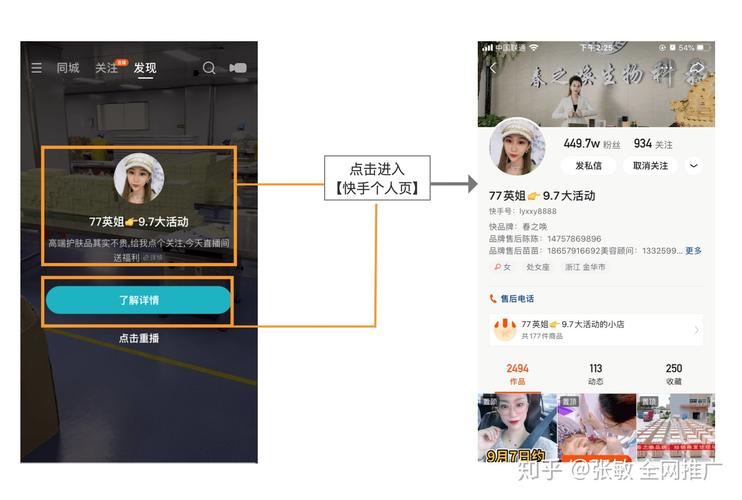Open search with the magnifier icon
The image size is (742, 500).
[x=209, y=68]
